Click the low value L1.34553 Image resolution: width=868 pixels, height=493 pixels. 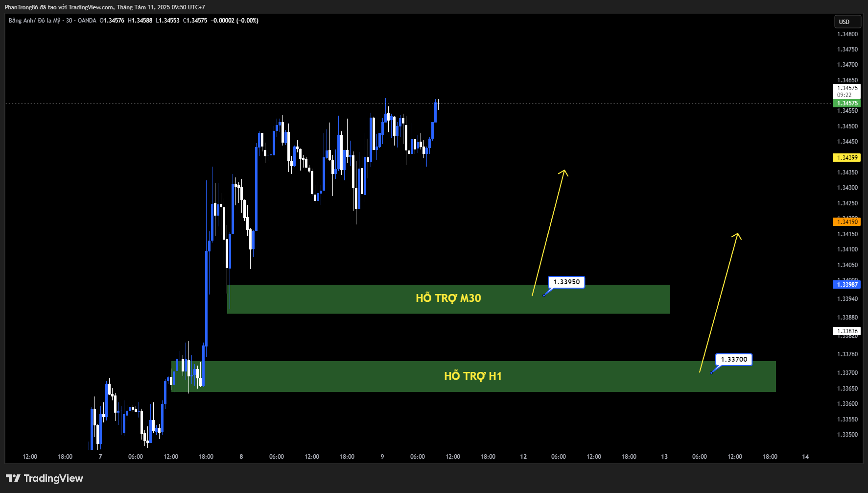(x=168, y=21)
